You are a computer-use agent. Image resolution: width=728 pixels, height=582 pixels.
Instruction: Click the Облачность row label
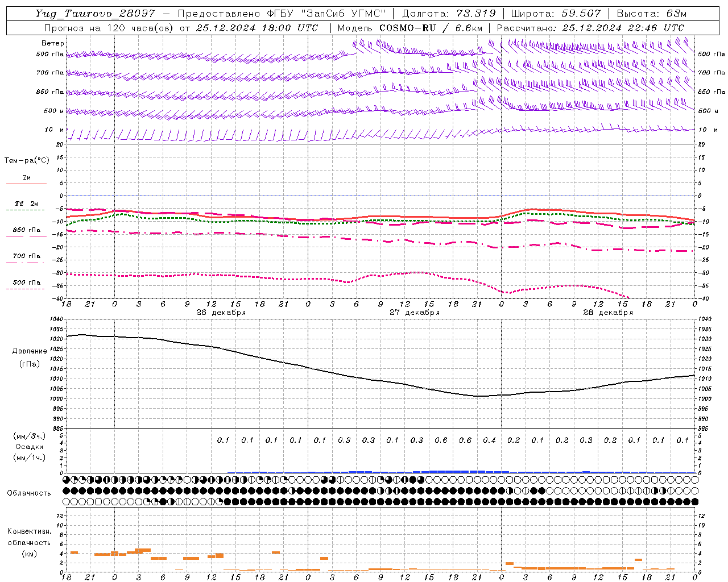[29, 493]
